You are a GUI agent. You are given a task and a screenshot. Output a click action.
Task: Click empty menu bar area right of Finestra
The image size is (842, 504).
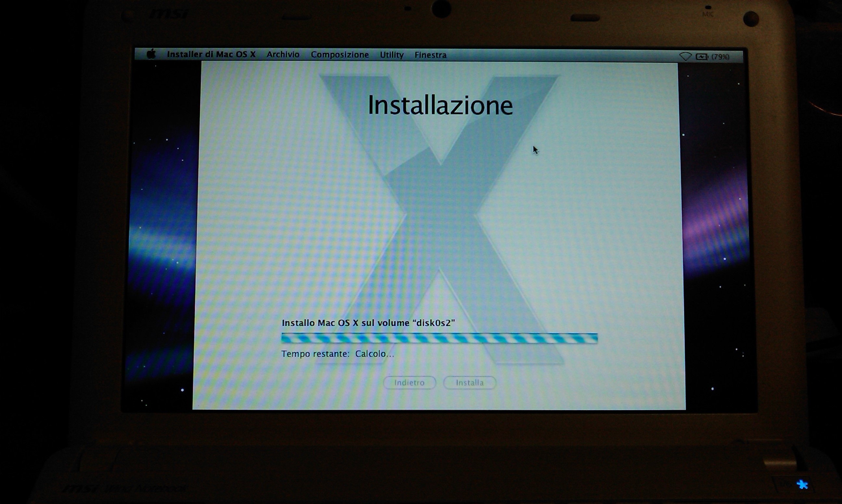pyautogui.click(x=560, y=55)
